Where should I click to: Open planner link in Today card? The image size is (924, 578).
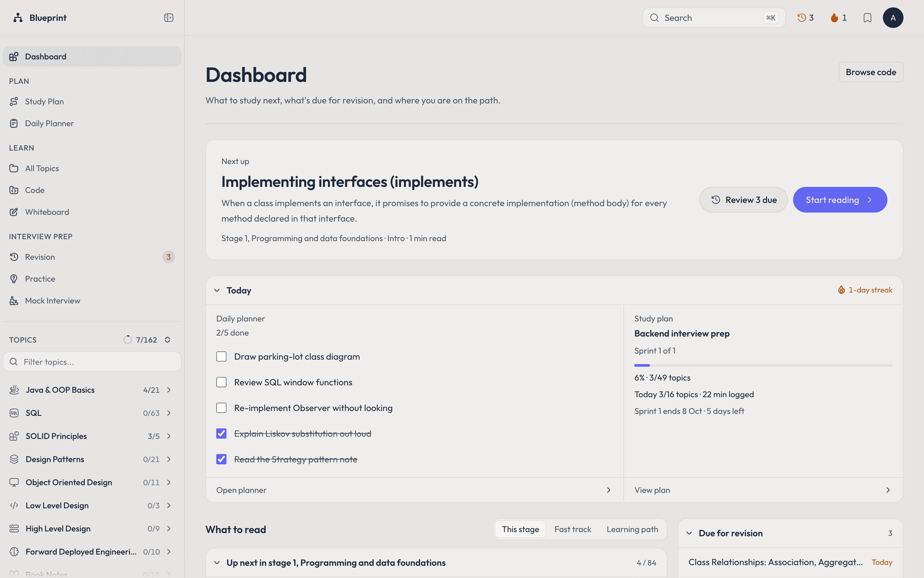pos(414,490)
